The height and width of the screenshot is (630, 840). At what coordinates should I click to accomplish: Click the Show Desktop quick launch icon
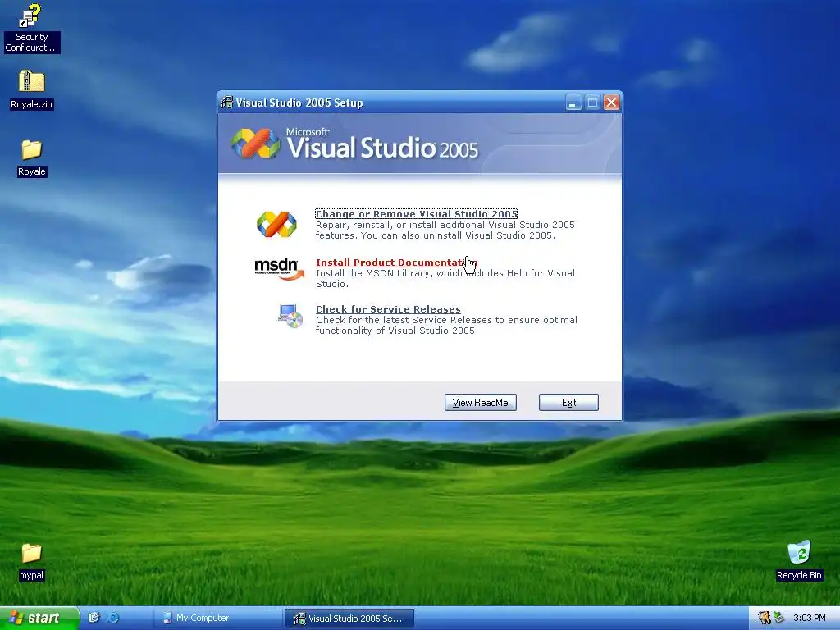pyautogui.click(x=94, y=618)
